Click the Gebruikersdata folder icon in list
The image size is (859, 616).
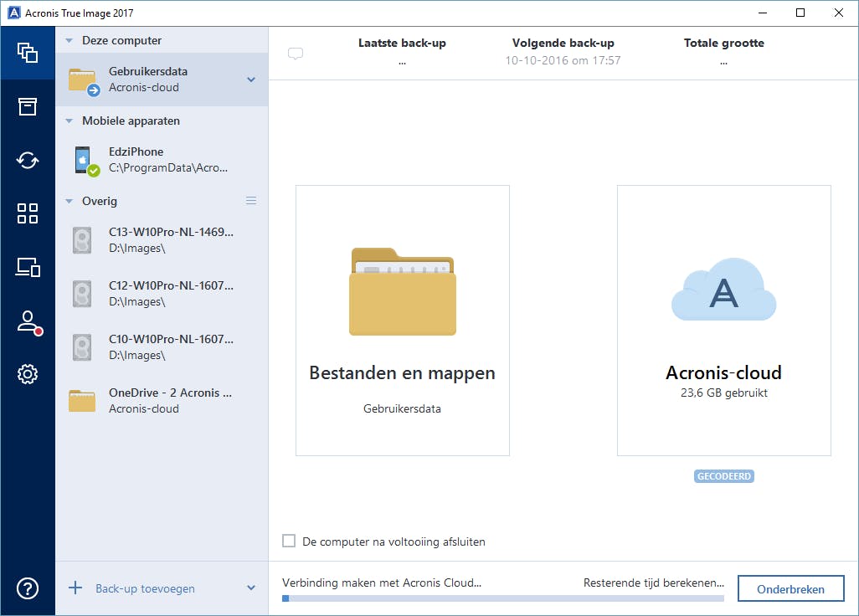point(83,81)
